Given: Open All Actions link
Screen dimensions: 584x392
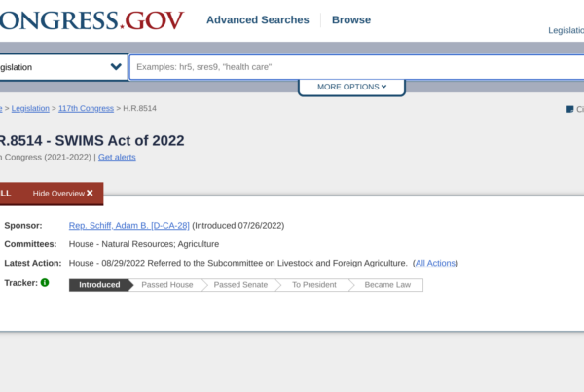Looking at the screenshot, I should click(435, 263).
